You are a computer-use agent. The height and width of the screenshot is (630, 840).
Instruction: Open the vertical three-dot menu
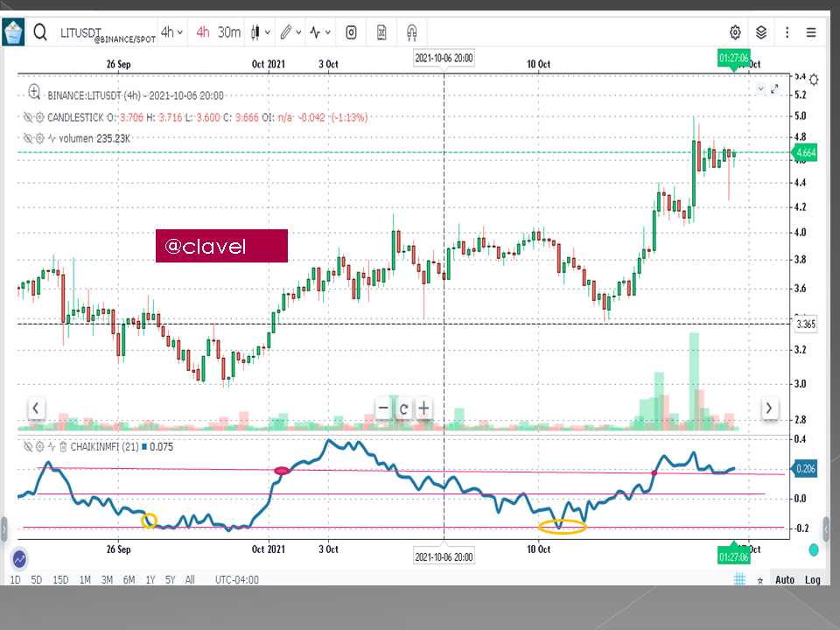pos(787,32)
